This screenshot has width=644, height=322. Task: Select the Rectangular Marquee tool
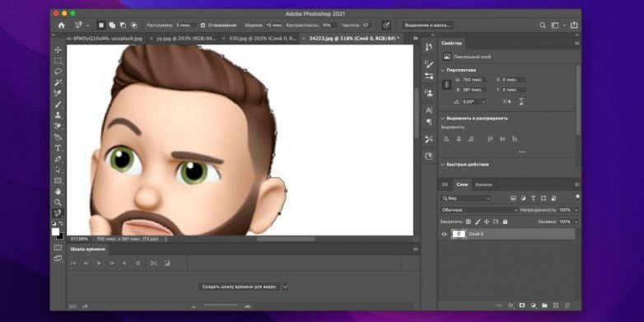coord(58,61)
